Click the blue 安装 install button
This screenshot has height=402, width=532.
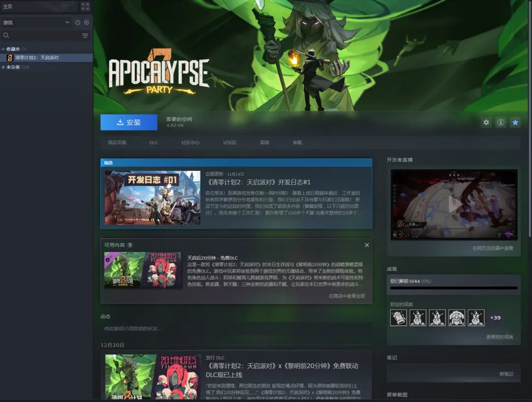(129, 123)
